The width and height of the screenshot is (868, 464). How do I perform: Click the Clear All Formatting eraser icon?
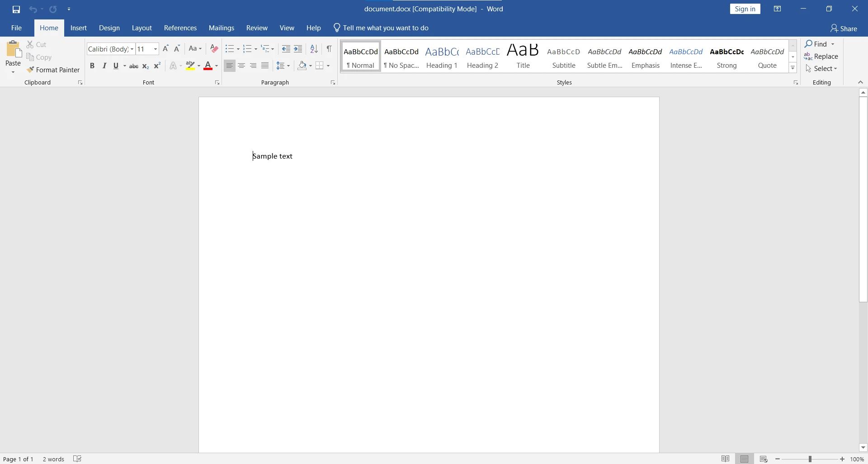coord(214,49)
